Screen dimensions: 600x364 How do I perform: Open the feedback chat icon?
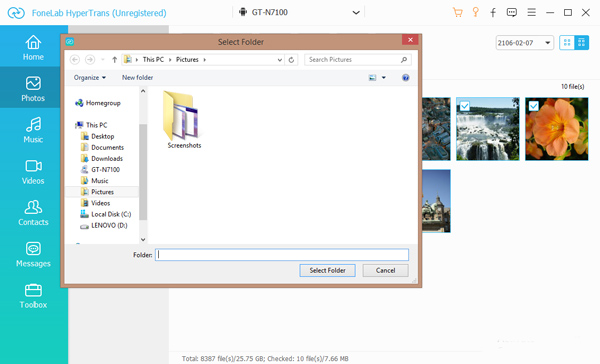click(512, 13)
